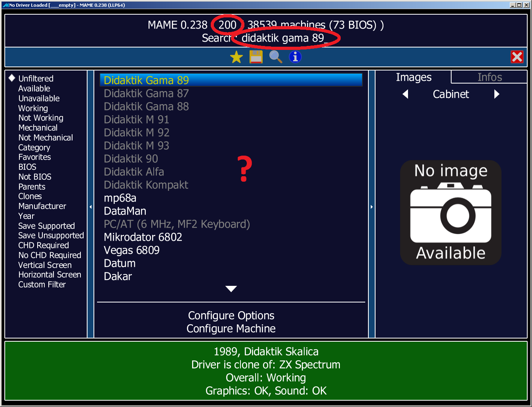Click the yellow star favorites icon
This screenshot has width=532, height=407.
(x=236, y=57)
